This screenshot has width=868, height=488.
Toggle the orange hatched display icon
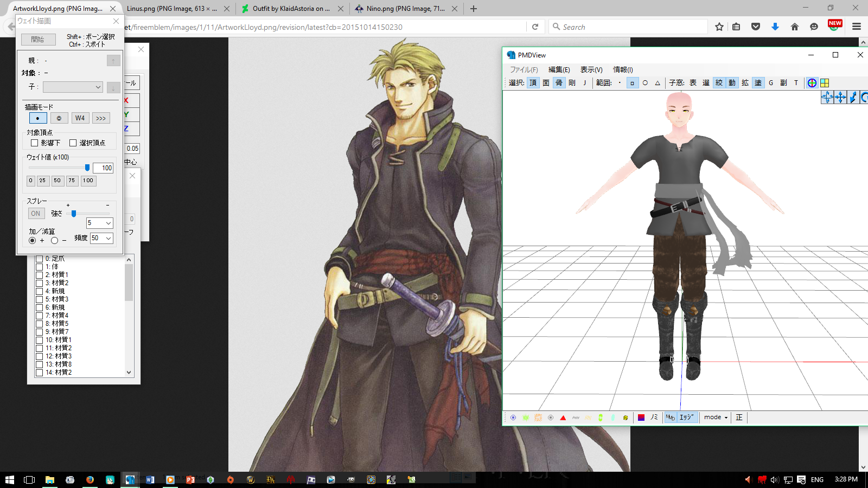tap(538, 418)
